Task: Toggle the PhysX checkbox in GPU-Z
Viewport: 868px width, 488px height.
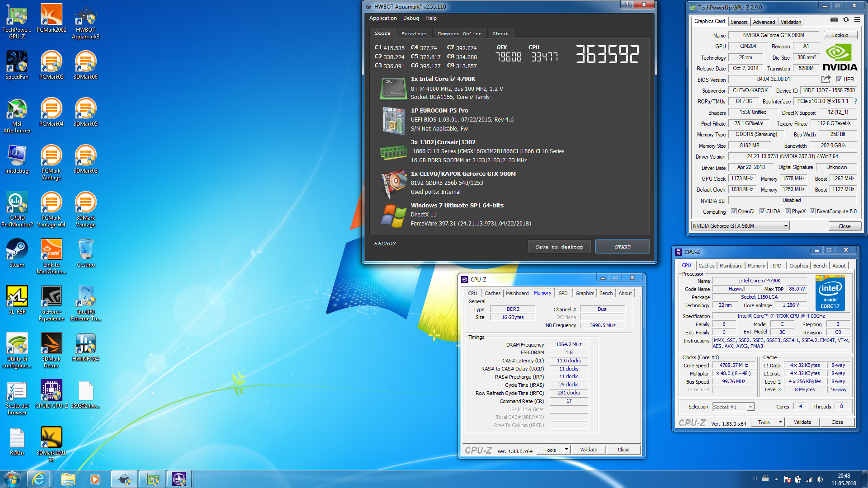Action: click(x=788, y=211)
